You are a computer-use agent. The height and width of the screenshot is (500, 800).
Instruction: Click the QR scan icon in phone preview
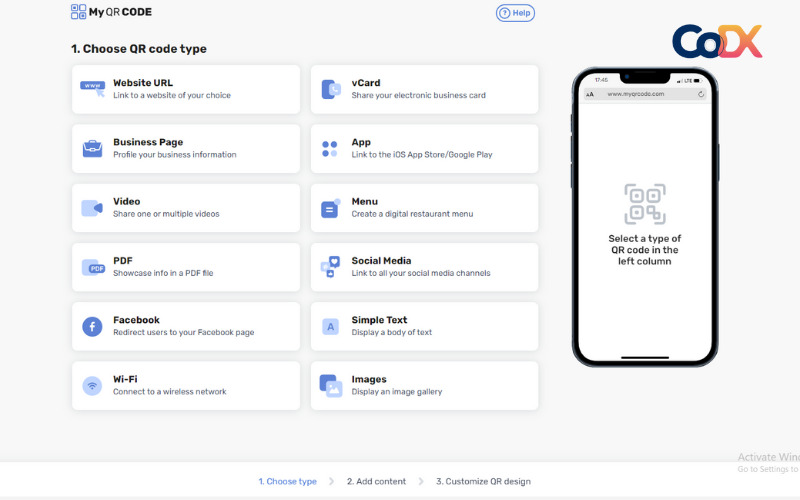(645, 204)
